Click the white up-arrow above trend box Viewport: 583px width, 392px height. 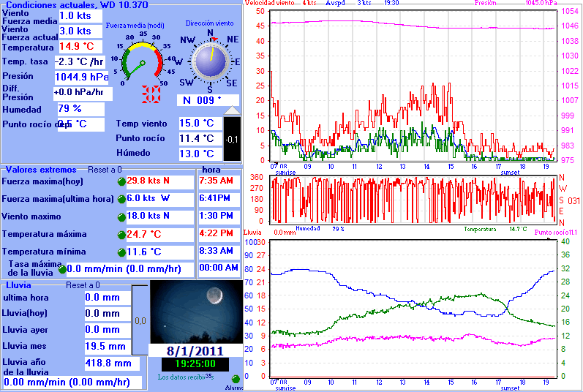[x=231, y=110]
